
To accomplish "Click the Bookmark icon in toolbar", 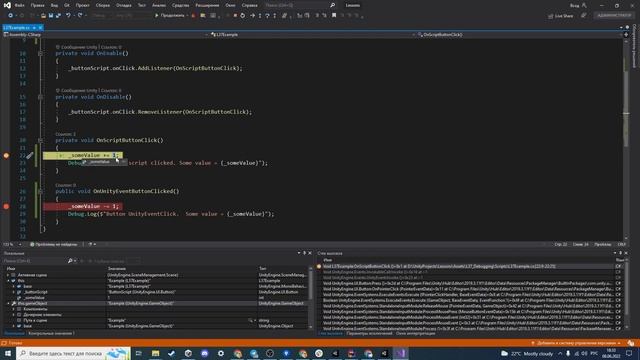I will [x=334, y=16].
